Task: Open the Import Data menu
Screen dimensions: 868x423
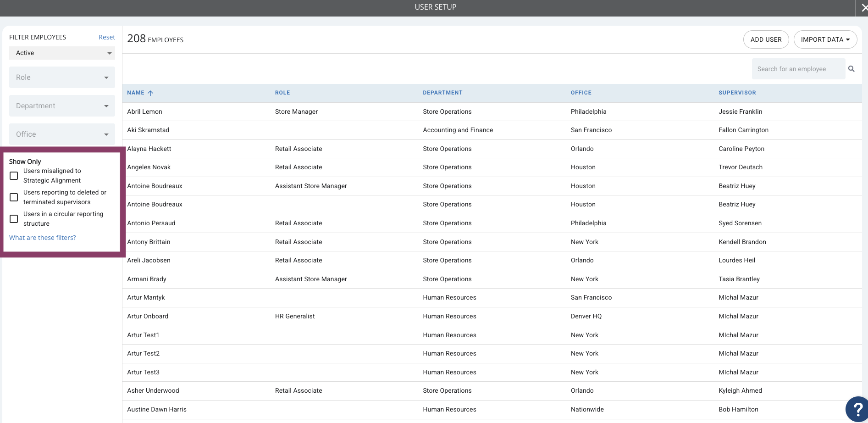Action: point(825,39)
